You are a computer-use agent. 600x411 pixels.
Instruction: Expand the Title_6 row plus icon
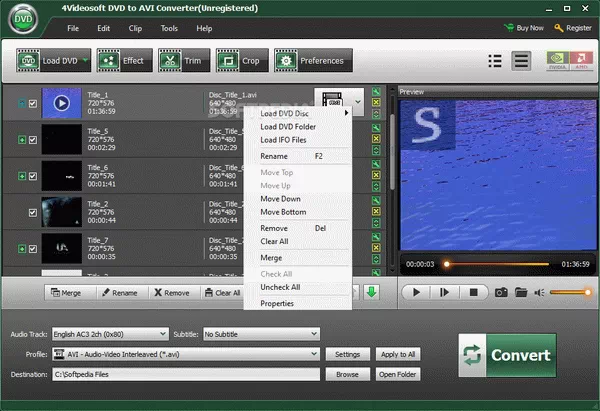22,176
